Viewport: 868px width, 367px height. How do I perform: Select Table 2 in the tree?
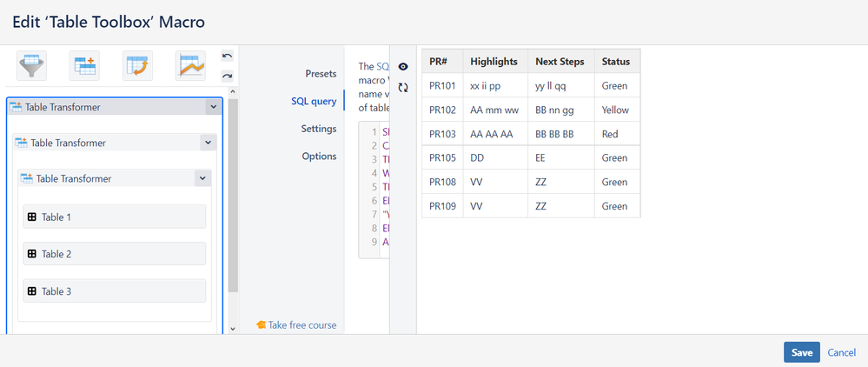(115, 254)
